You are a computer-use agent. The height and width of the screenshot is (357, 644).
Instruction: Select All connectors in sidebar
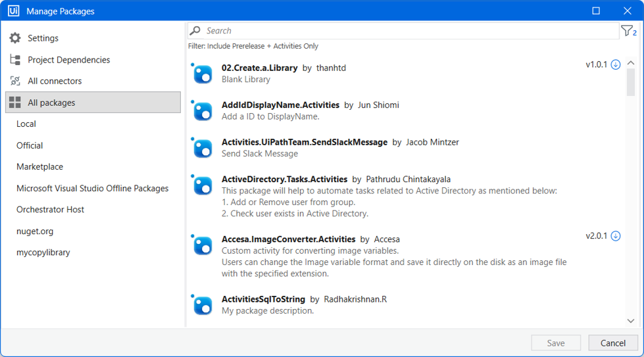pos(93,82)
